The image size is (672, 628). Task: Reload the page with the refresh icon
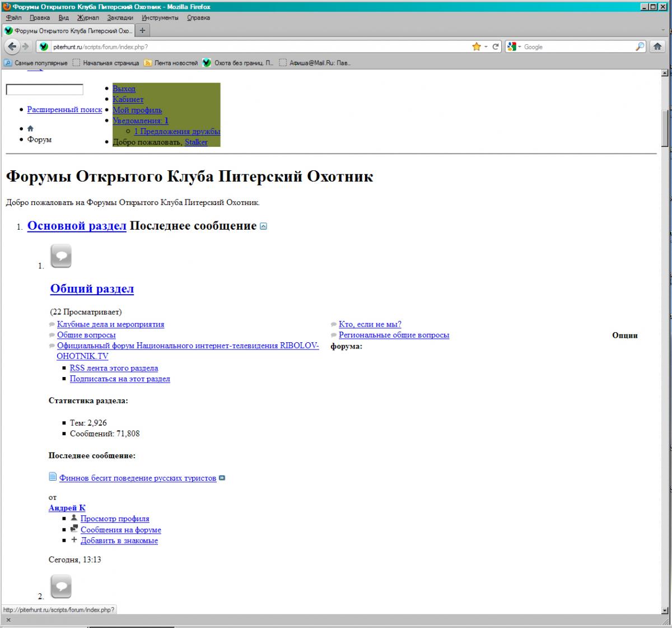(x=496, y=47)
